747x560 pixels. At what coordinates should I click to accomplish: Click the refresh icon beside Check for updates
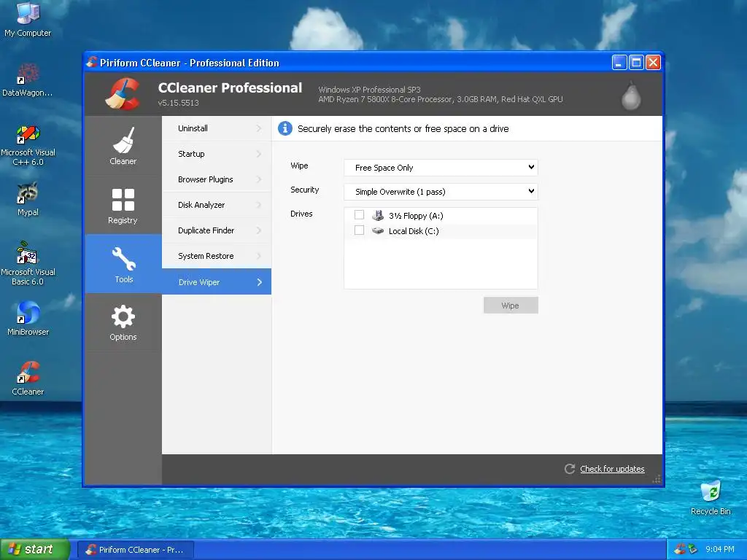coord(569,469)
